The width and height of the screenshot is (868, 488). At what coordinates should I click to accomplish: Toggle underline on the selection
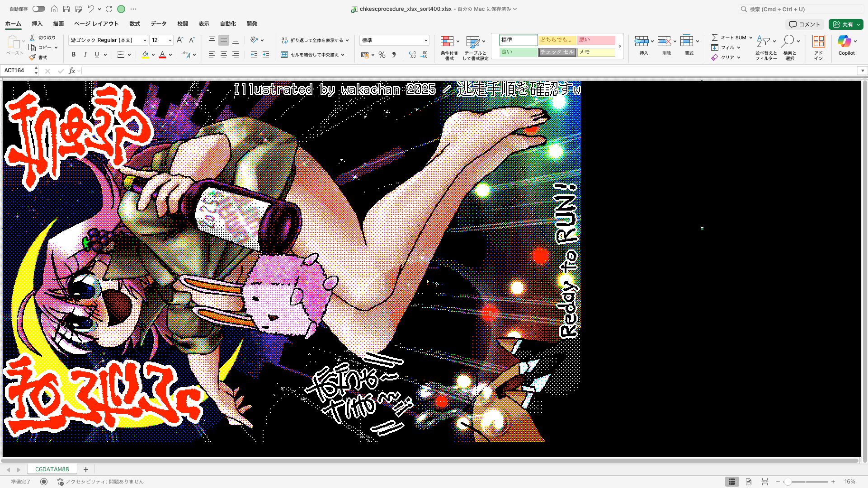click(96, 54)
